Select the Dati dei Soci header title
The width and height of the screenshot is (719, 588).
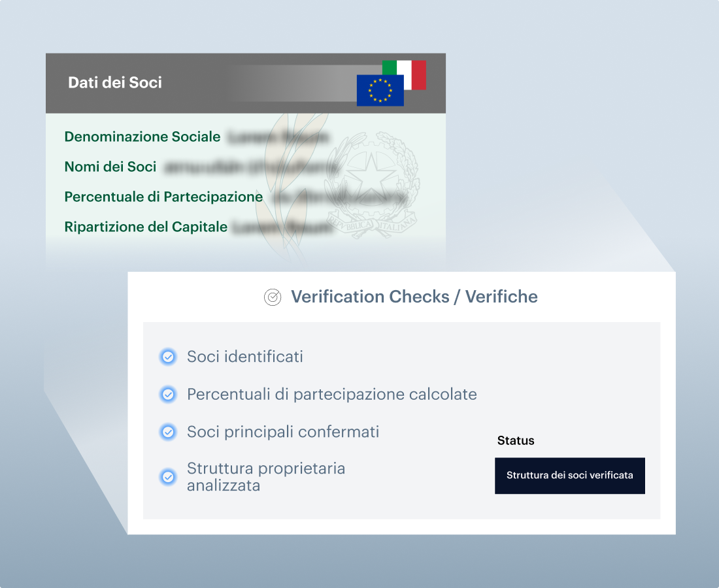[115, 83]
